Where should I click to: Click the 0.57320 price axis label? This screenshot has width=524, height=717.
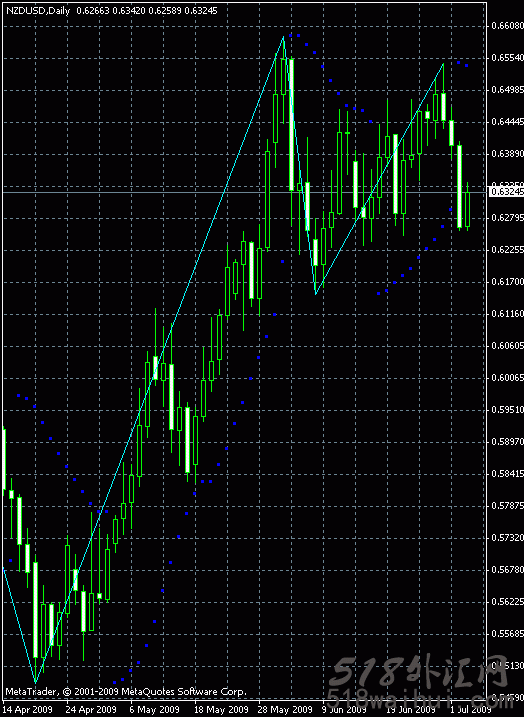coord(507,538)
